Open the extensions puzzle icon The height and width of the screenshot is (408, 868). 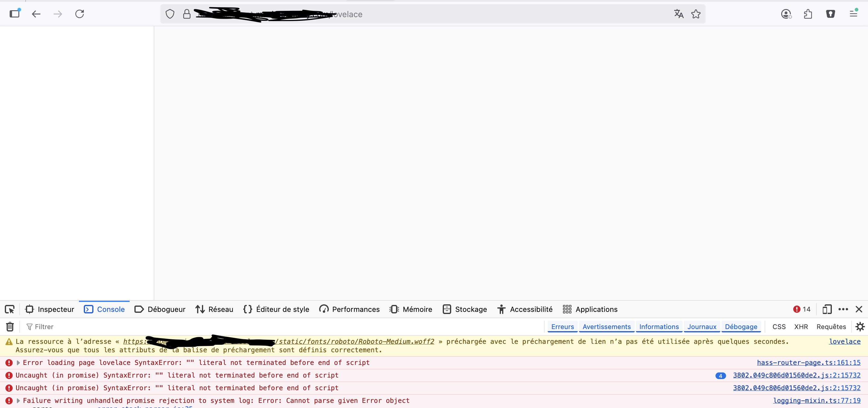coord(808,14)
